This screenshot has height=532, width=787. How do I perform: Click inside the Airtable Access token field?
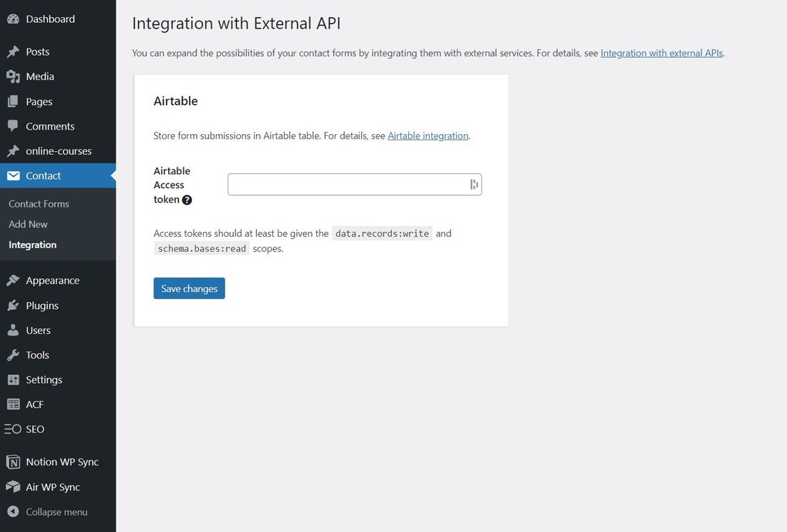[x=347, y=184]
